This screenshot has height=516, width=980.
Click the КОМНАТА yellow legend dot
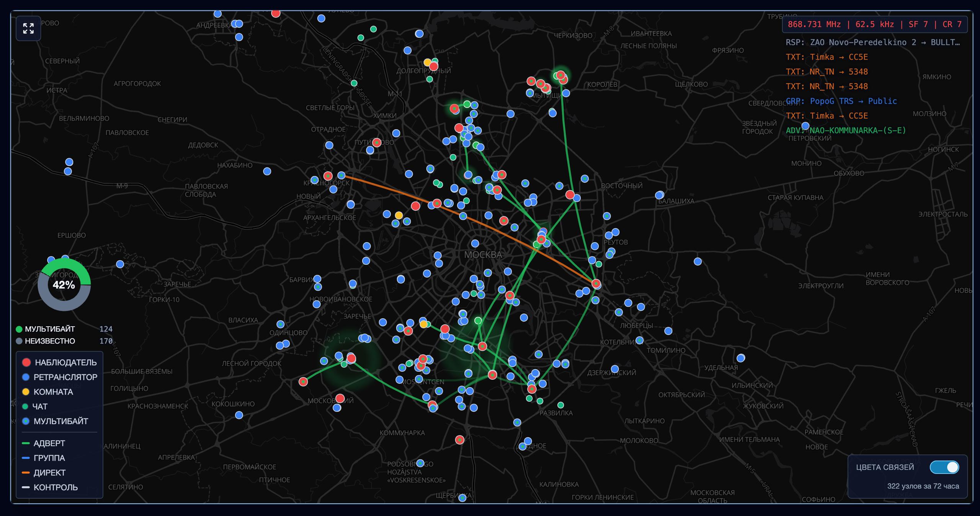tap(26, 392)
